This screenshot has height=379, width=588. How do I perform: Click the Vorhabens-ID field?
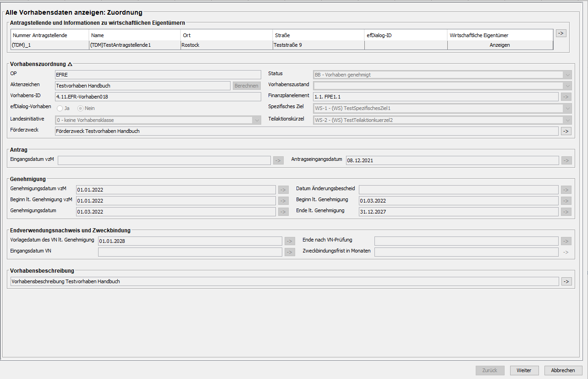pyautogui.click(x=158, y=97)
